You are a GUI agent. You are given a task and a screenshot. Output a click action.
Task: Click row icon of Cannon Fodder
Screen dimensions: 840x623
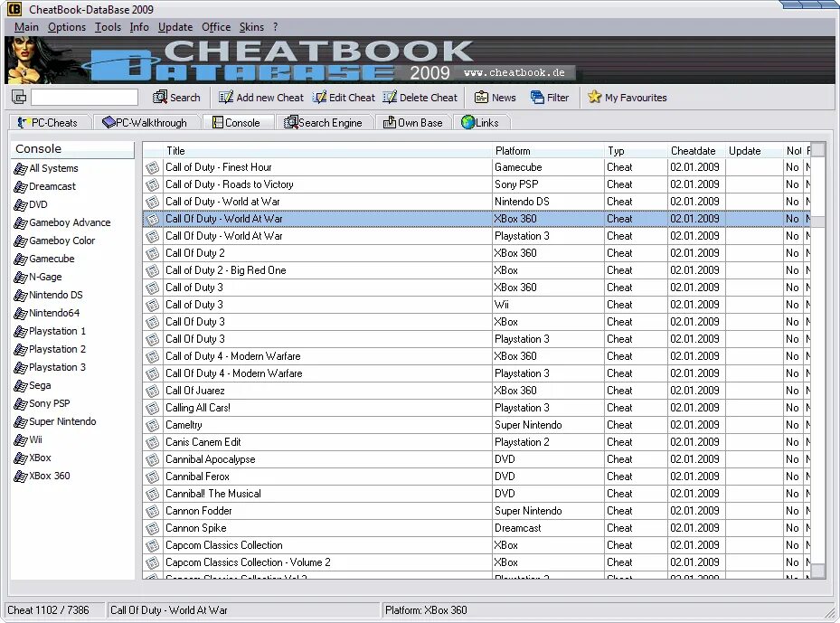click(x=153, y=511)
